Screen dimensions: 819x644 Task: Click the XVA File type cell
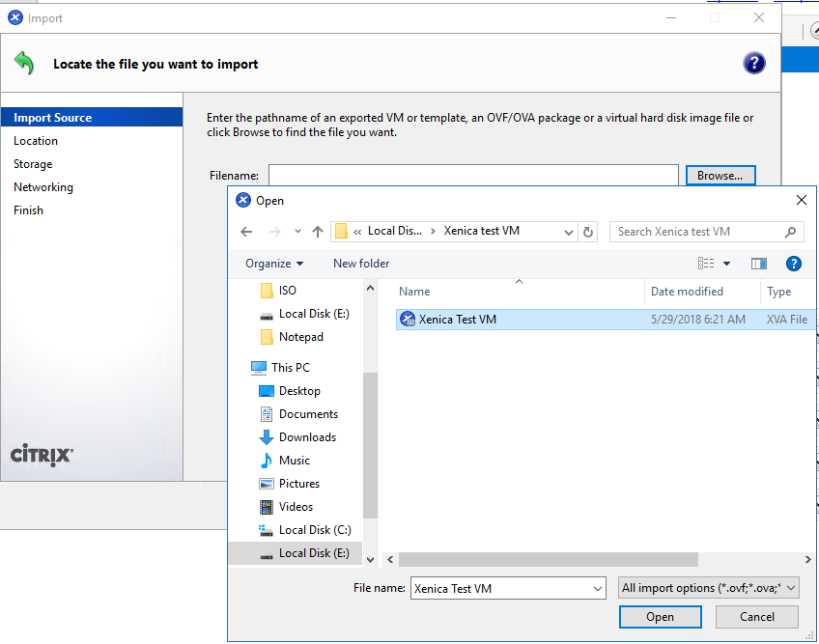pos(786,320)
